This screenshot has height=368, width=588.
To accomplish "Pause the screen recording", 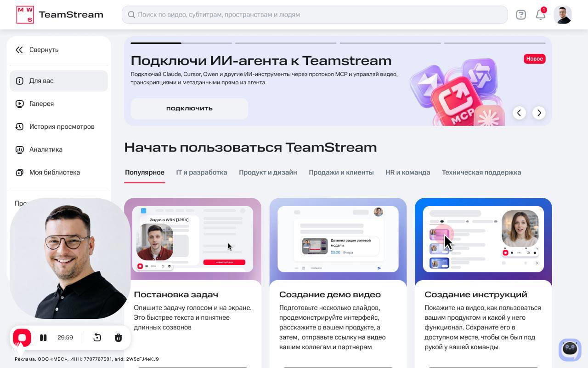I will (x=43, y=338).
